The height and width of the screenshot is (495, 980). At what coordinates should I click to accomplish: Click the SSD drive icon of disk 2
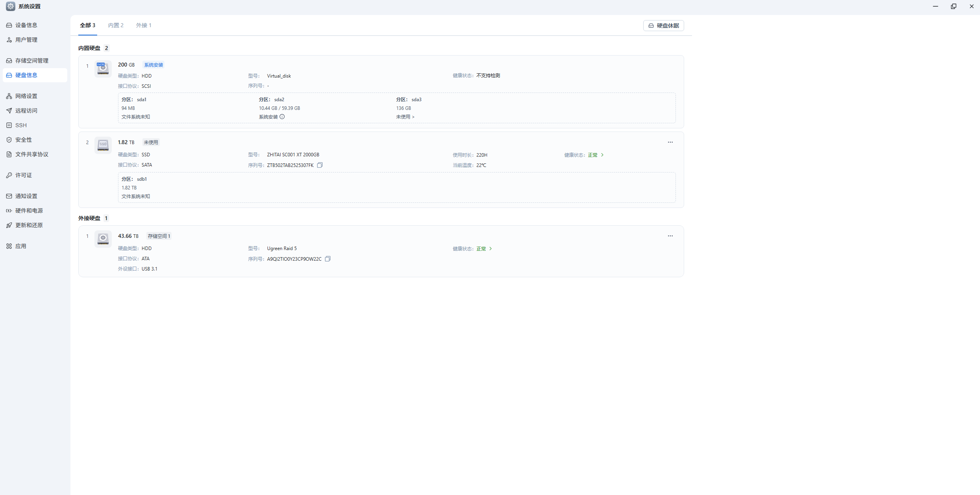103,145
